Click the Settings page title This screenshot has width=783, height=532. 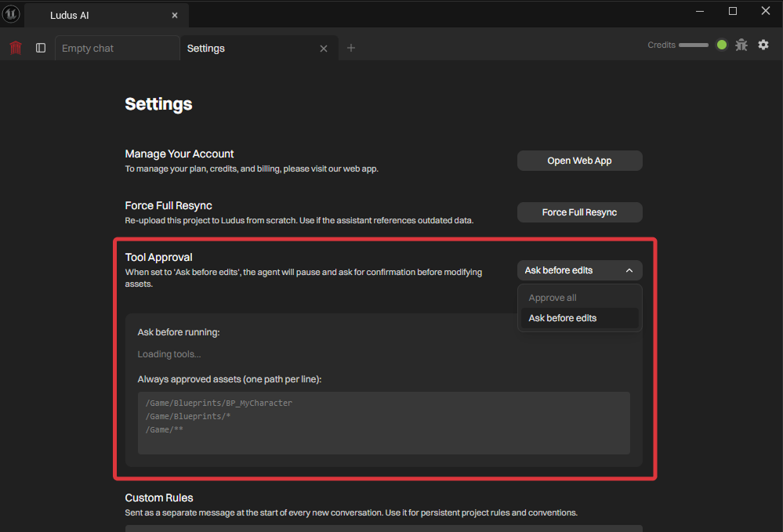159,104
